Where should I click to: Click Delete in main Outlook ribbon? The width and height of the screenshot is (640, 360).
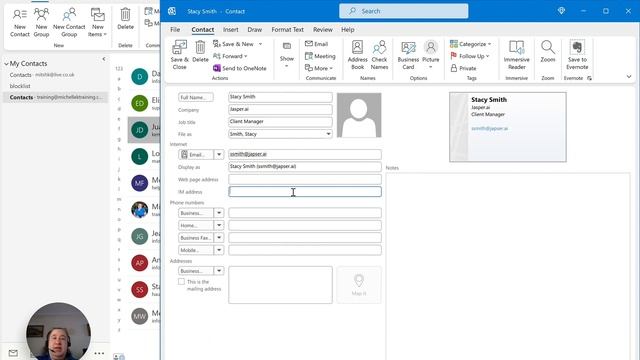pos(125,19)
